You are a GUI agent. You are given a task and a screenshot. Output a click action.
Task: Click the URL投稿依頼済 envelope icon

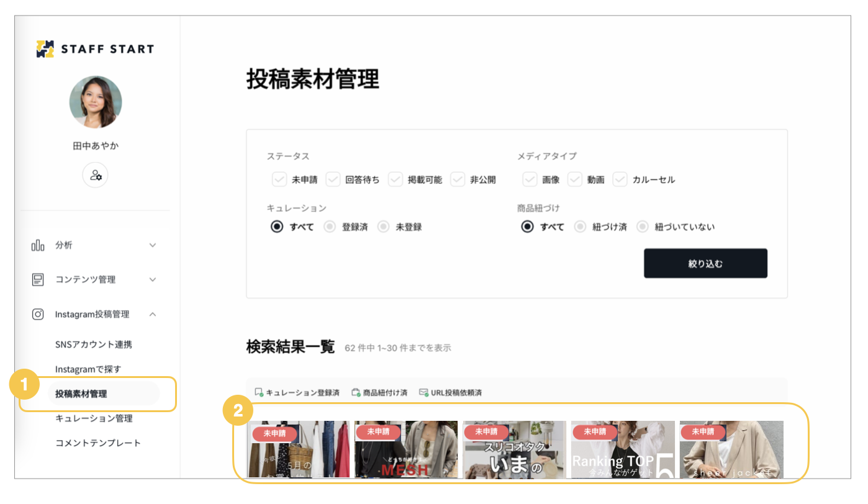[424, 392]
